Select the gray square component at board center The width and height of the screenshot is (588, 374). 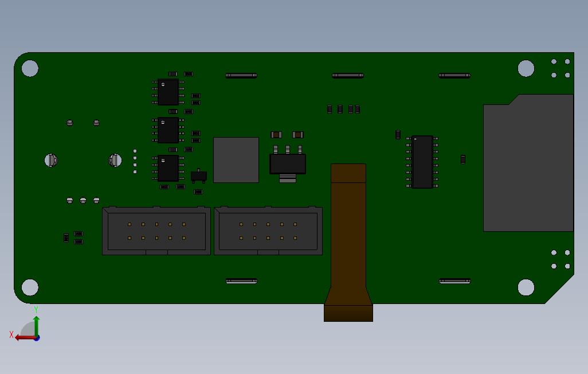(236, 160)
